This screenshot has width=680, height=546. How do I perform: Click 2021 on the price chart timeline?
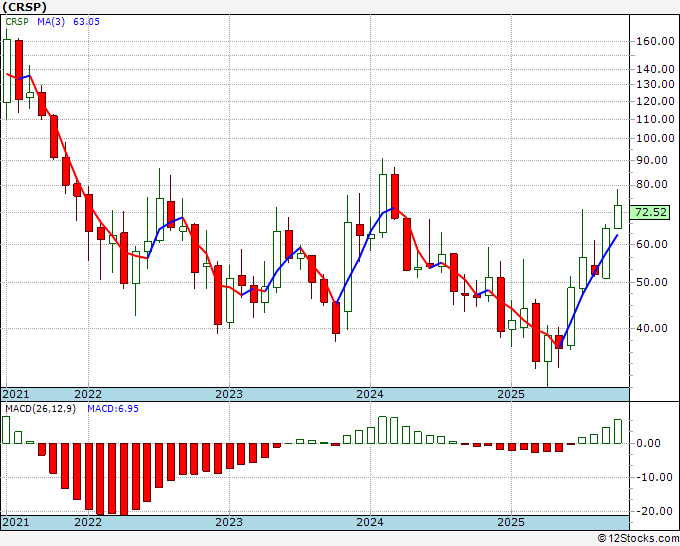pyautogui.click(x=16, y=394)
